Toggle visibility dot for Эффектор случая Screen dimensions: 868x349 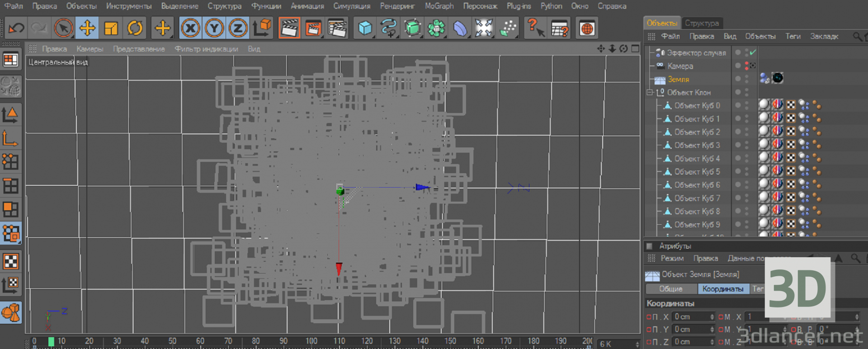click(738, 52)
